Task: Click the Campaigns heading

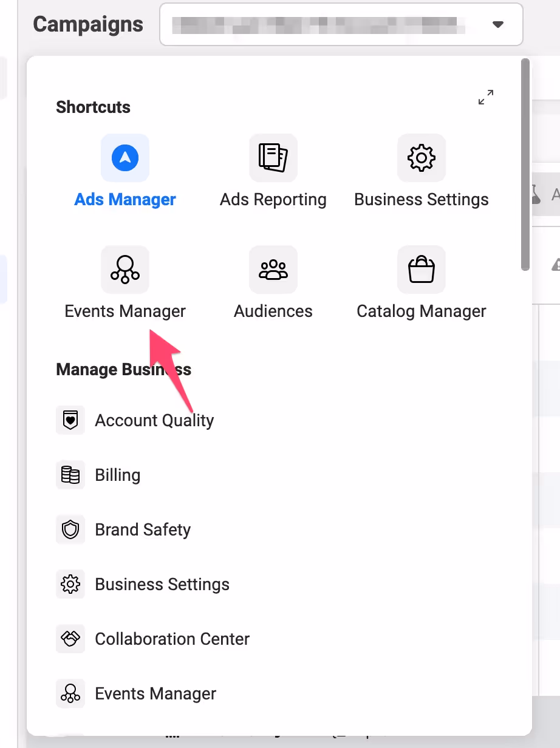Action: pos(88,24)
